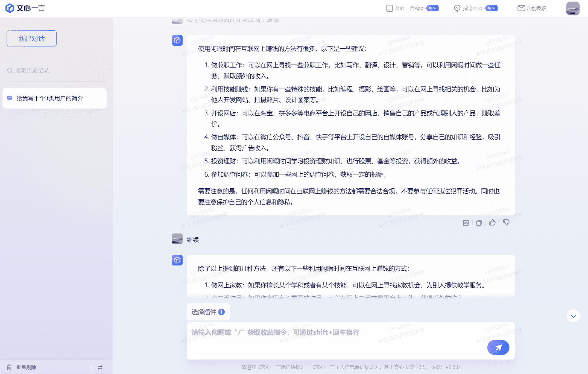Export the reply as an image
The width and height of the screenshot is (588, 374).
(466, 223)
